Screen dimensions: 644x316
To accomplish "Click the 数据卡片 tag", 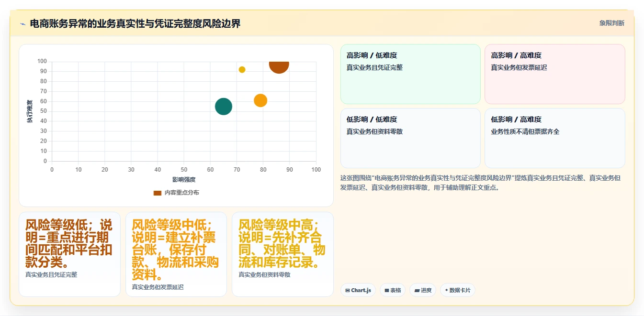I will 458,290.
